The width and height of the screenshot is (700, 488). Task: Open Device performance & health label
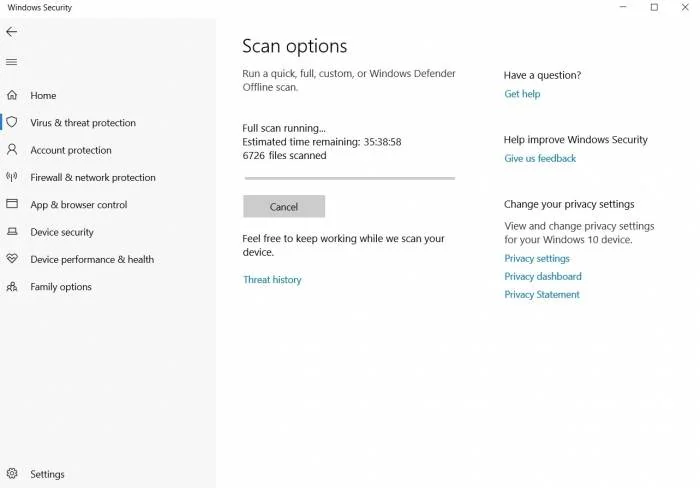[x=92, y=259]
